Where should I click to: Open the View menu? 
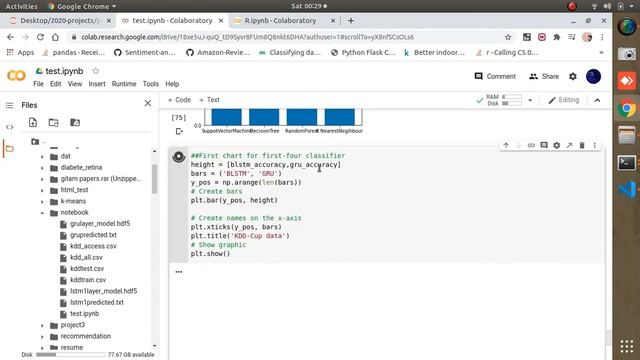[x=75, y=84]
